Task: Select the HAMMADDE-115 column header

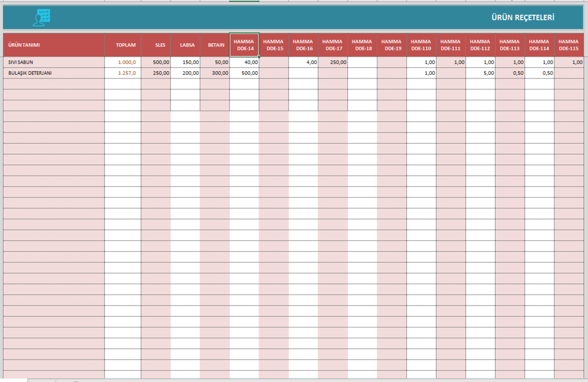Action: click(569, 45)
